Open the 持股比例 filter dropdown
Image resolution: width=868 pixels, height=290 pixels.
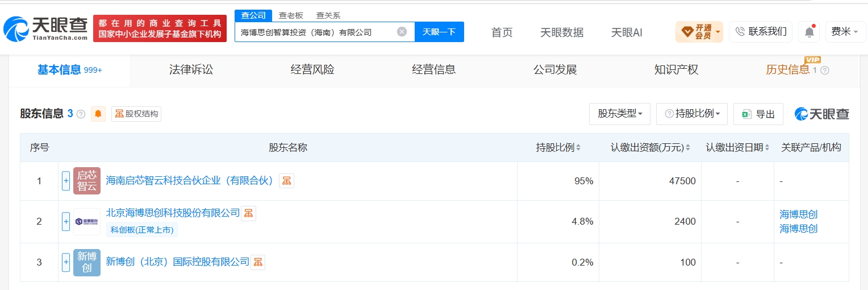691,114
